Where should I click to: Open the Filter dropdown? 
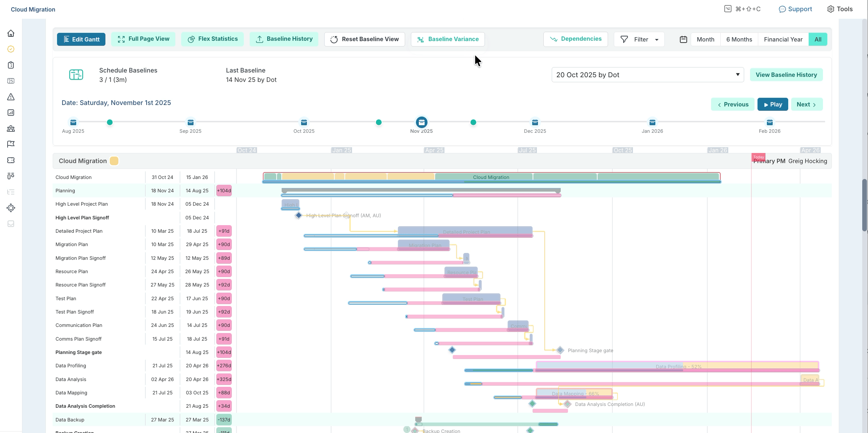tap(639, 39)
